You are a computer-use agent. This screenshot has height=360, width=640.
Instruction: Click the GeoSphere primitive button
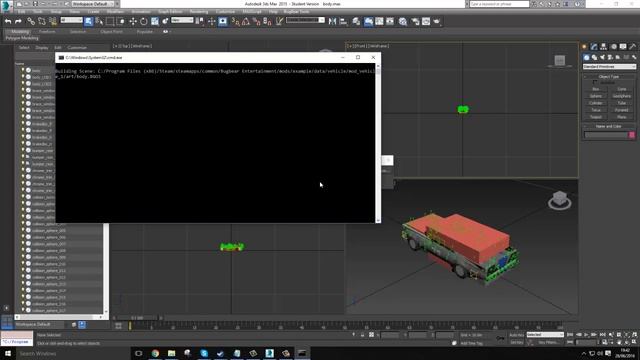pos(622,96)
